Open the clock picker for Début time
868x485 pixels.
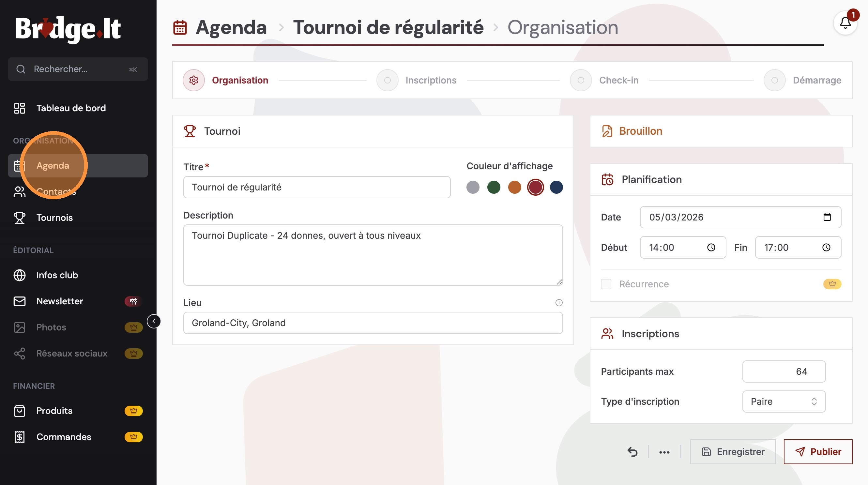711,248
